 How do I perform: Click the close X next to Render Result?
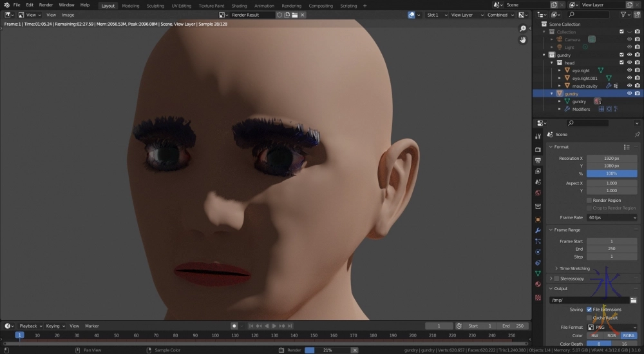click(303, 15)
